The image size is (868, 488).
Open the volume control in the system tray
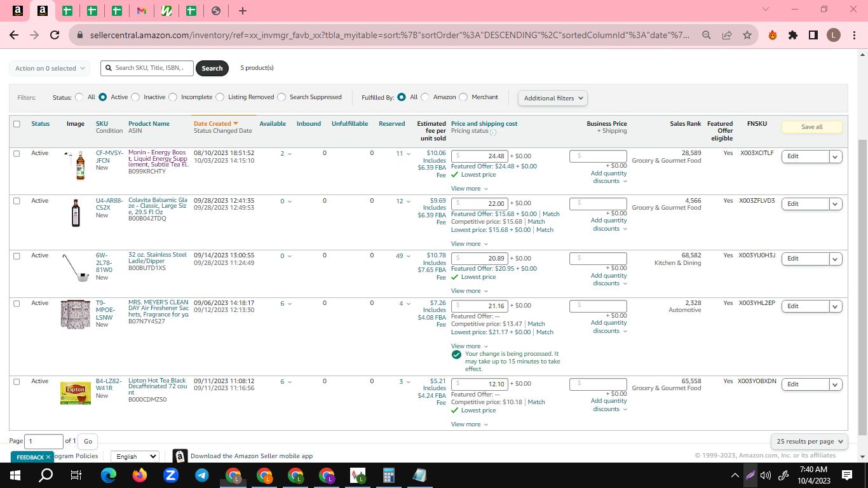click(765, 475)
